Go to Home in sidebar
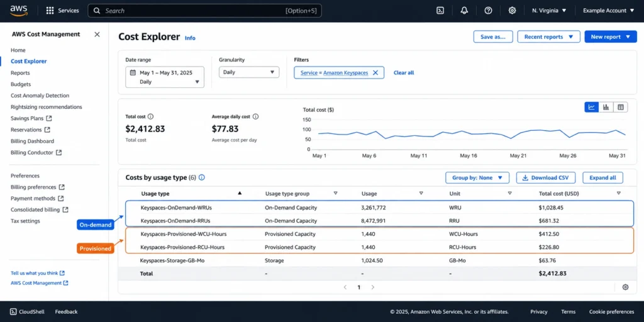The image size is (644, 322). coord(18,50)
